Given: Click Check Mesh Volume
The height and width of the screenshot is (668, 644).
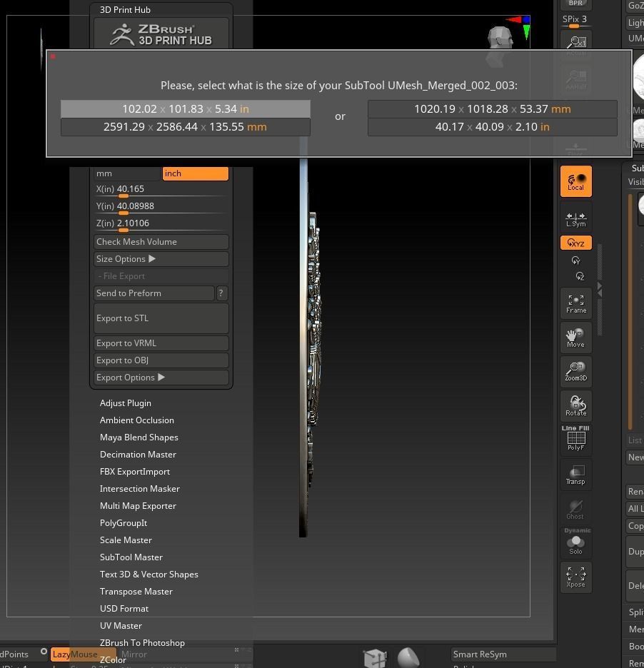Looking at the screenshot, I should pyautogui.click(x=161, y=242).
